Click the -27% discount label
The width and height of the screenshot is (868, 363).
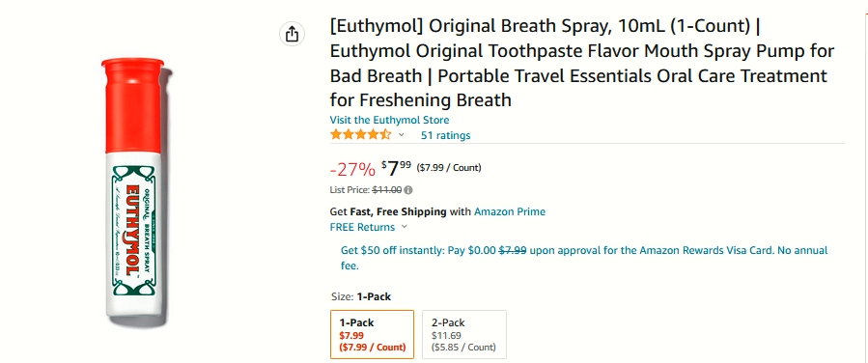tap(352, 168)
